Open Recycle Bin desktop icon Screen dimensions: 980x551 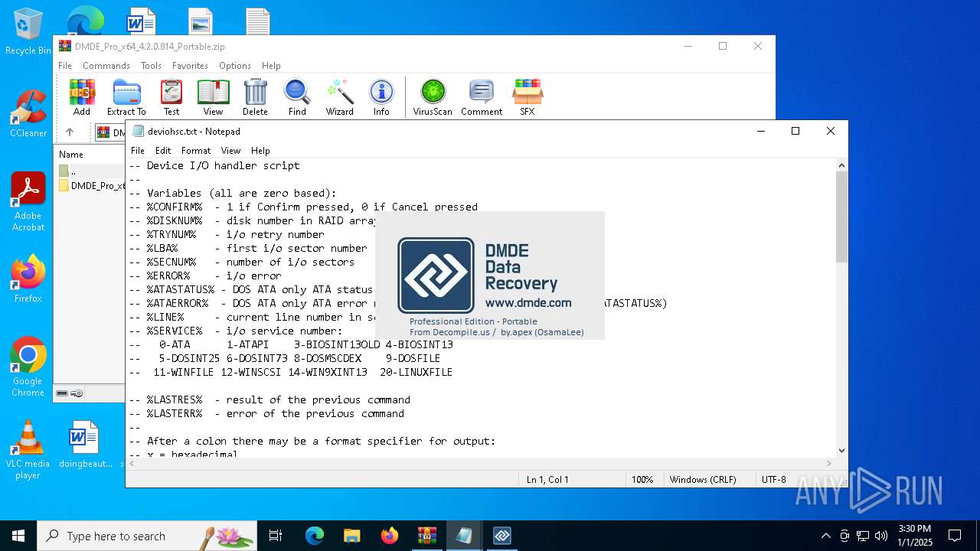[x=28, y=31]
